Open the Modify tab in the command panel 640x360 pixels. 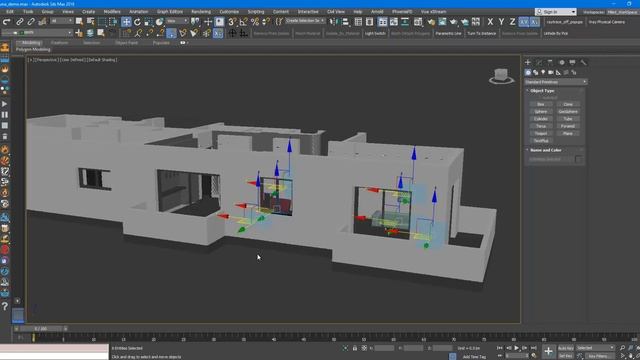click(539, 62)
